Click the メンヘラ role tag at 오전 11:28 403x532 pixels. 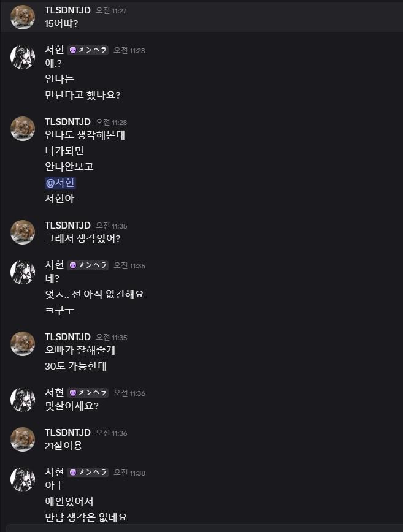click(88, 50)
